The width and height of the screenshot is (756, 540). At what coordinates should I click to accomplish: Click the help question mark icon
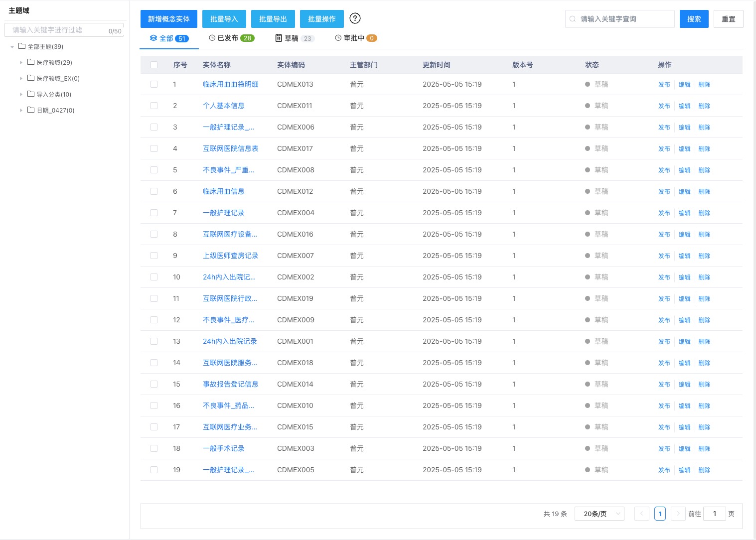pos(355,18)
